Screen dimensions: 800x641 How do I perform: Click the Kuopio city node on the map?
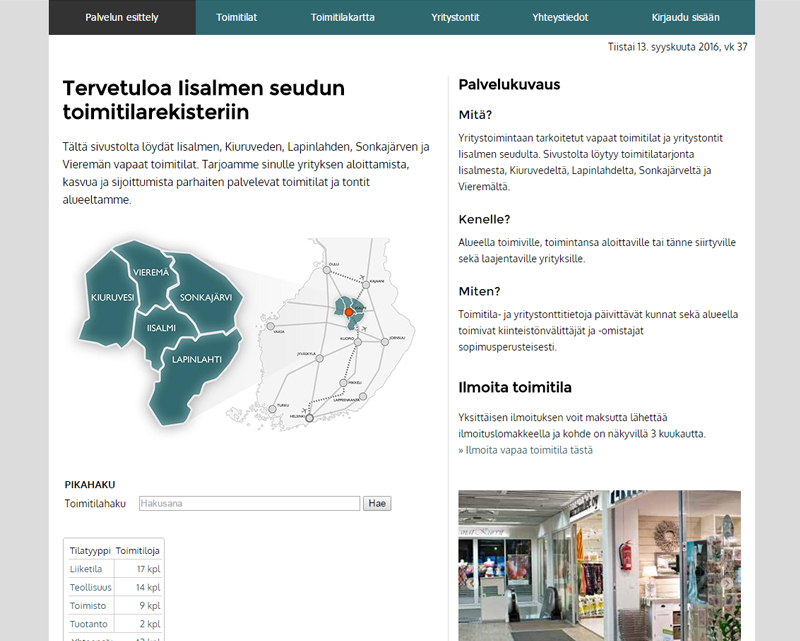[358, 342]
